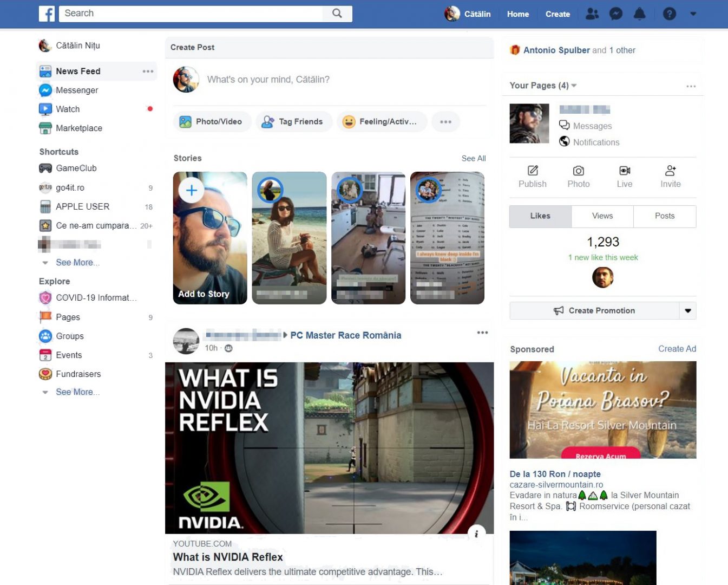
Task: Click the Photo/Video button
Action: click(212, 122)
